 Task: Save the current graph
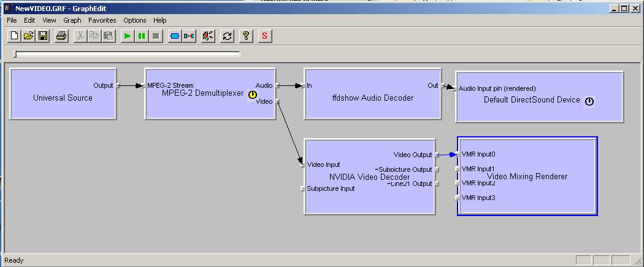pos(43,36)
